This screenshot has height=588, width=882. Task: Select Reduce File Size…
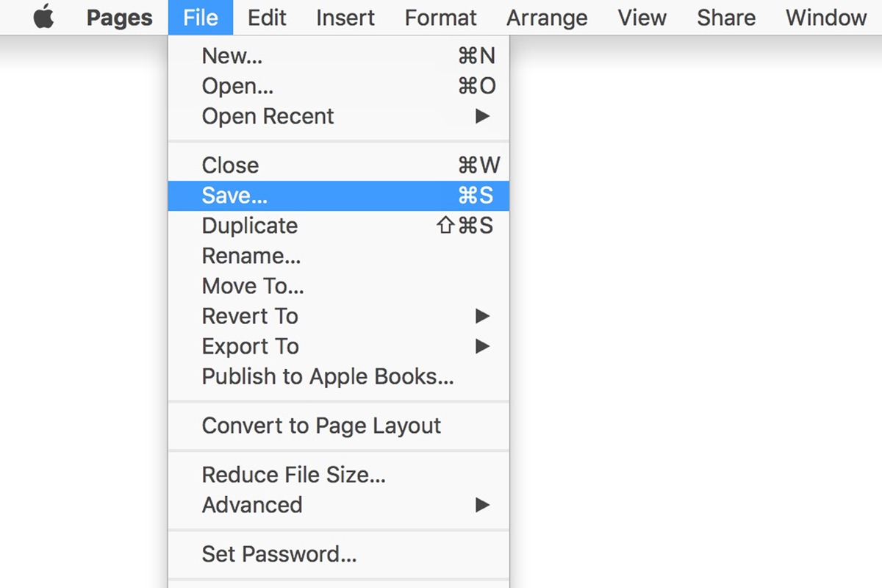click(x=339, y=475)
